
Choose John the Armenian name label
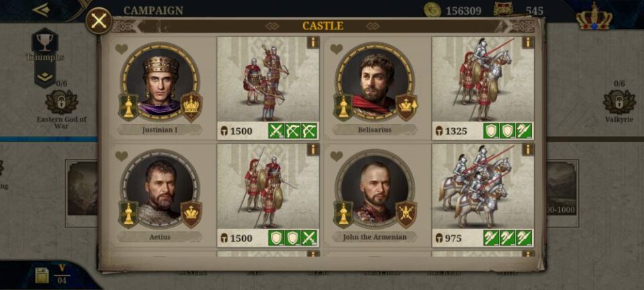point(375,237)
